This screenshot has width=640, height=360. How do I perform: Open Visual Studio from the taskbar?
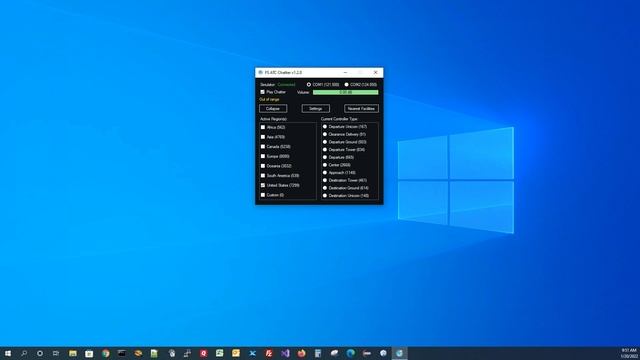coord(285,353)
